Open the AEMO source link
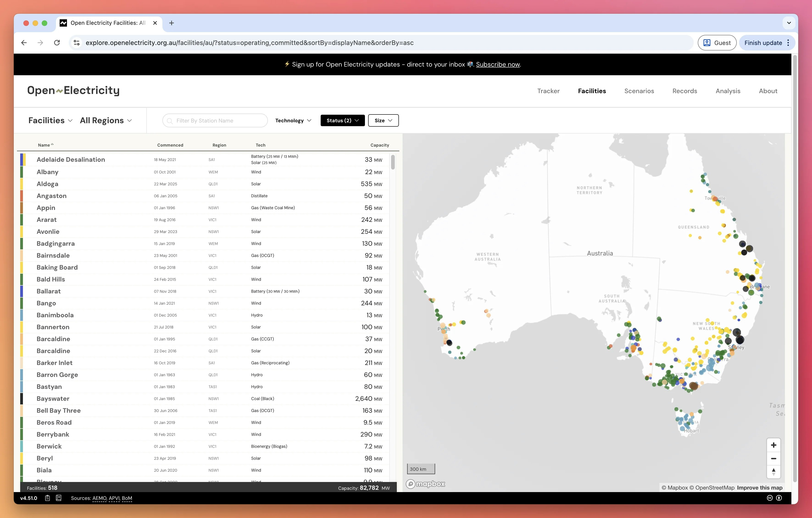This screenshot has height=518, width=812. click(99, 498)
